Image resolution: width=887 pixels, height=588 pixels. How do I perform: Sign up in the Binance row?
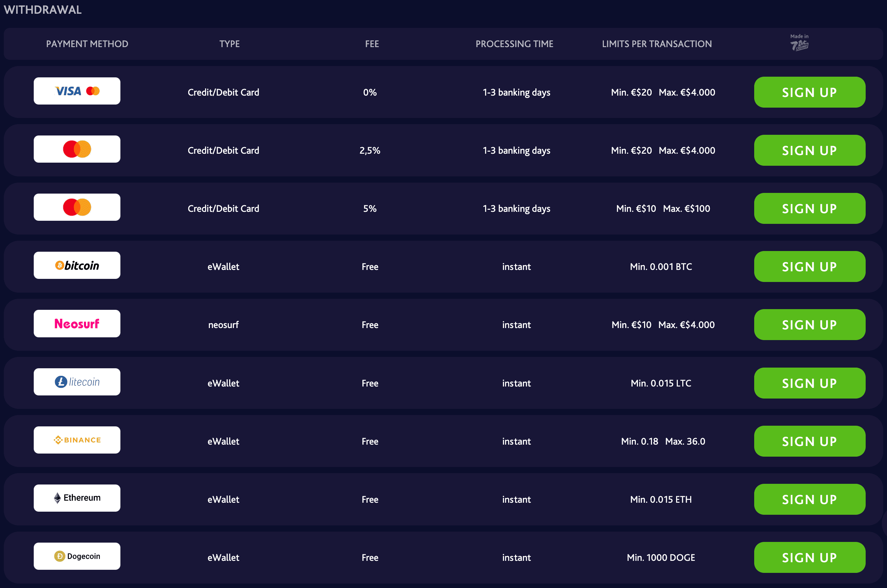(x=810, y=442)
